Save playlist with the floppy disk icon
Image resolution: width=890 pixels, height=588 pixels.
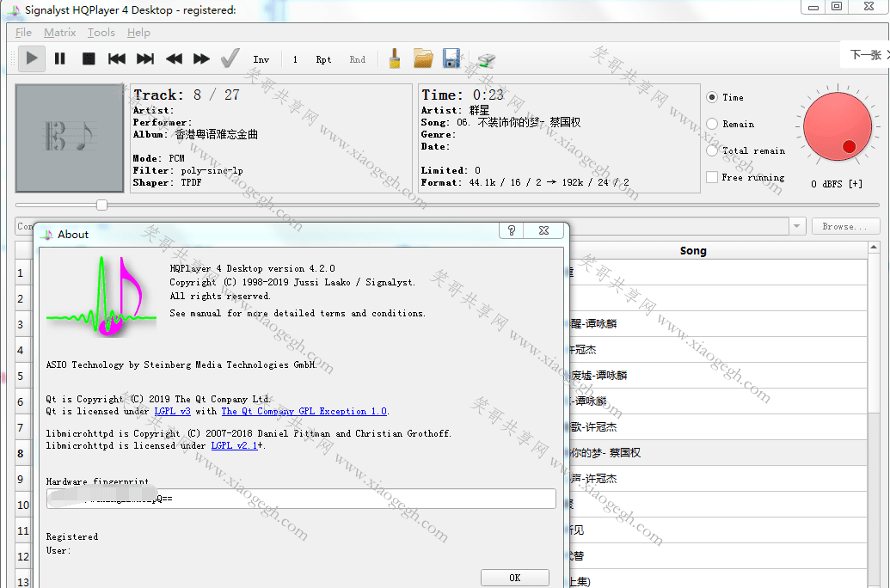coord(451,58)
